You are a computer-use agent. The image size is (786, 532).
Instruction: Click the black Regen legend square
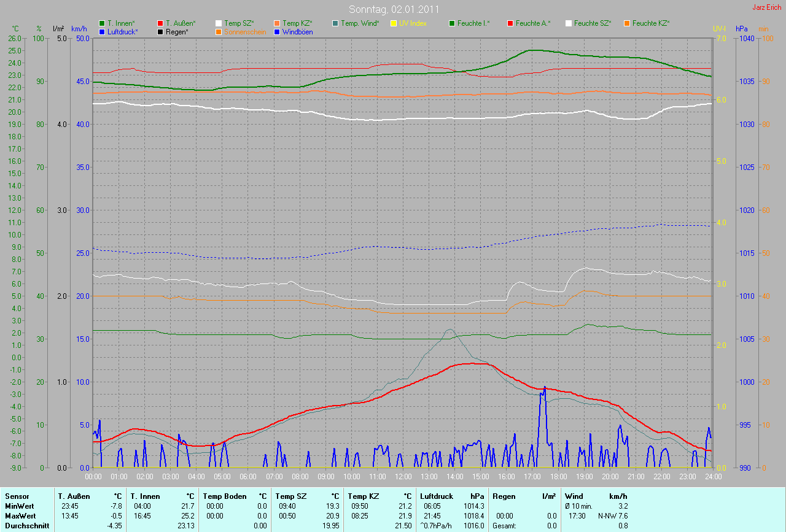pyautogui.click(x=160, y=31)
